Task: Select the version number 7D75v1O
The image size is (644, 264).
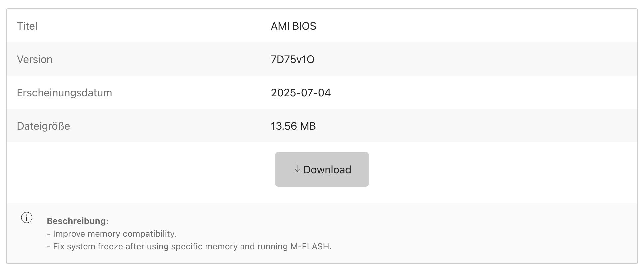Action: [x=292, y=59]
